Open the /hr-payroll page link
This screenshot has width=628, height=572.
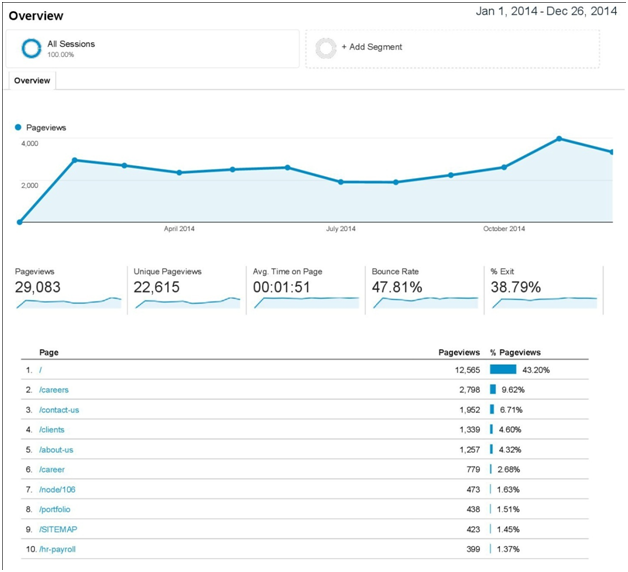coord(57,549)
